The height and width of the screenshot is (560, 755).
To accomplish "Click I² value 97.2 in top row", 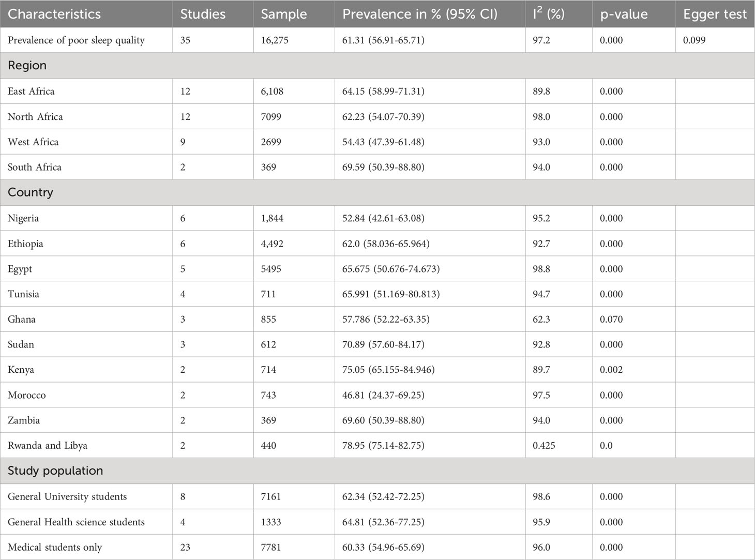I will [541, 40].
